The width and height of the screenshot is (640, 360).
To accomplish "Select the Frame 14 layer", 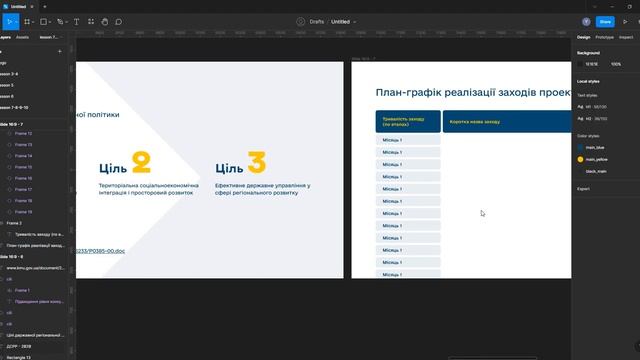I will (23, 156).
